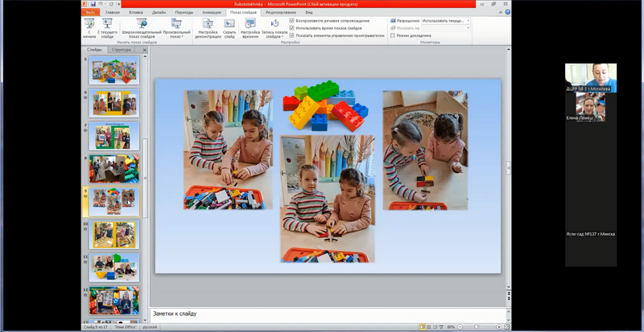Launch Настройка времени rehearse timings
The width and height of the screenshot is (644, 332).
tap(250, 28)
